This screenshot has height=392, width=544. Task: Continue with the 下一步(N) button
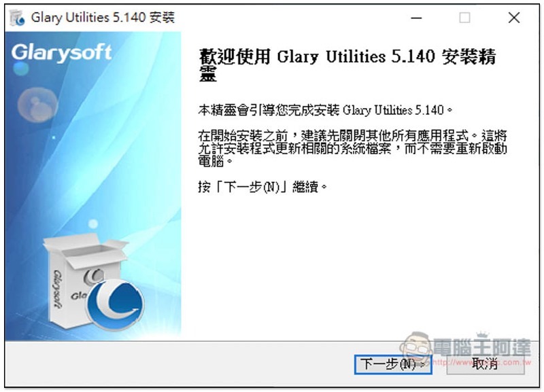click(393, 364)
